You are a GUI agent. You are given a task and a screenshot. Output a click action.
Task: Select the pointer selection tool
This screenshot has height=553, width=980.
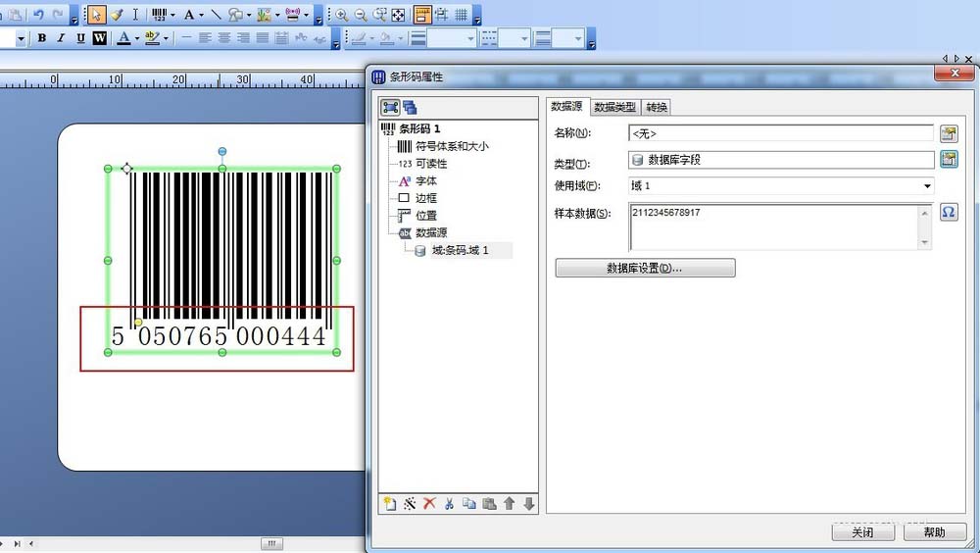pyautogui.click(x=96, y=15)
